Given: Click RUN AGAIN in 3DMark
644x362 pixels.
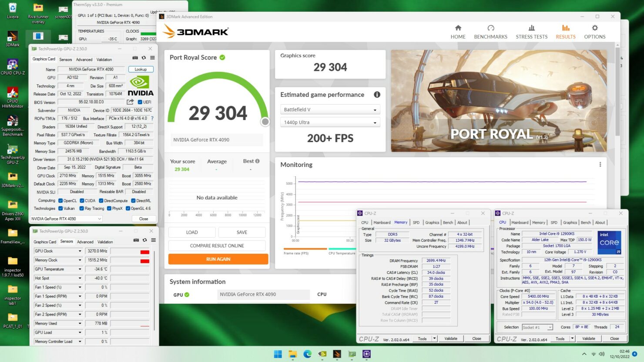Looking at the screenshot, I should pos(218,259).
